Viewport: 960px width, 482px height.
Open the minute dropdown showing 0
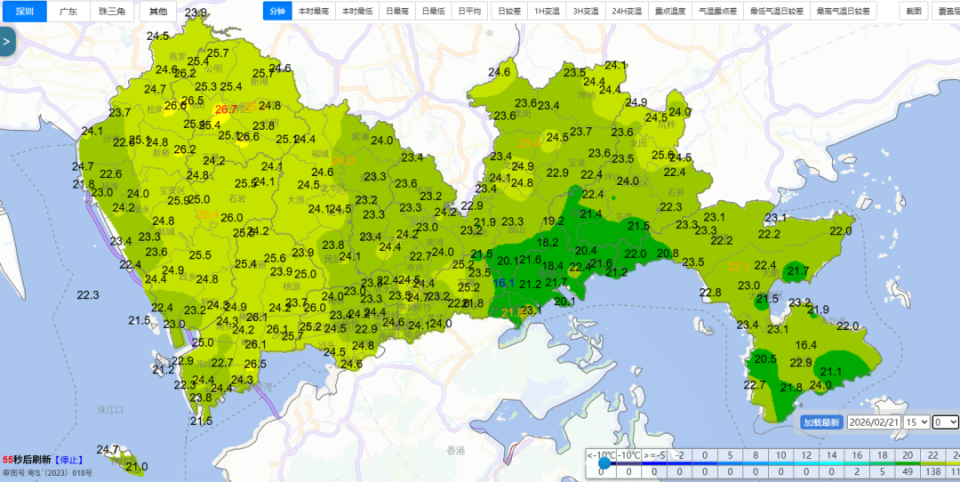[945, 422]
